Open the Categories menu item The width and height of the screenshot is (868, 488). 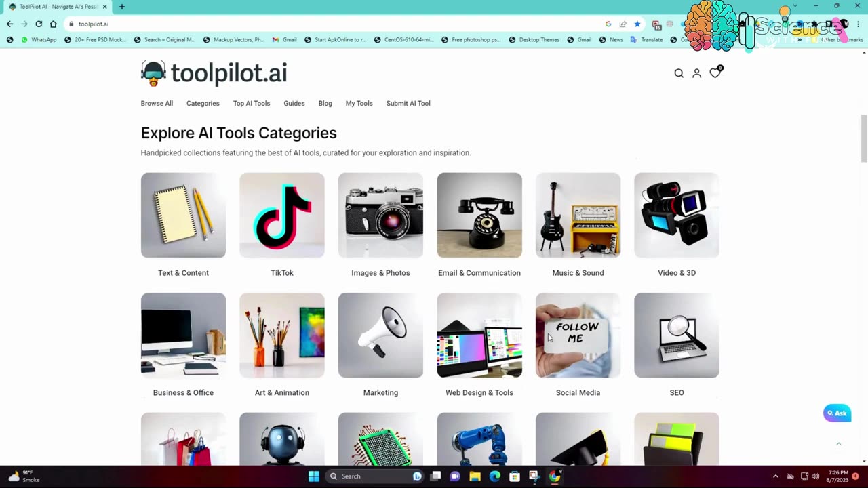203,104
